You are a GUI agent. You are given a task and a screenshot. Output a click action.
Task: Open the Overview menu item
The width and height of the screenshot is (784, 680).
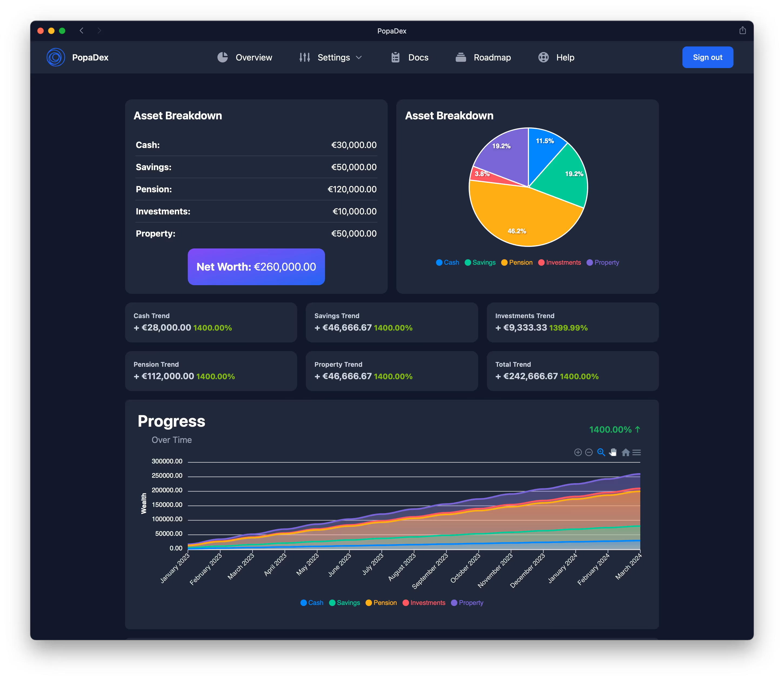pos(244,57)
